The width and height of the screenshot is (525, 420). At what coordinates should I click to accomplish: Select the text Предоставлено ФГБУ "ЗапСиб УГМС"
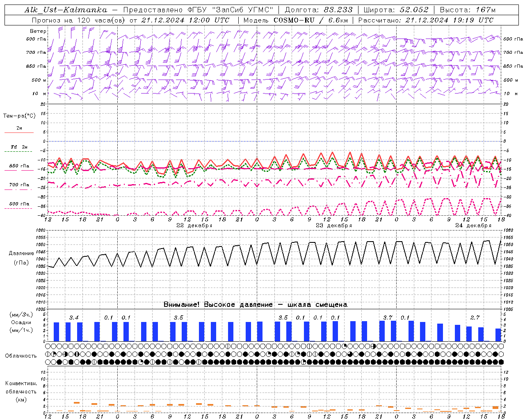(x=198, y=10)
